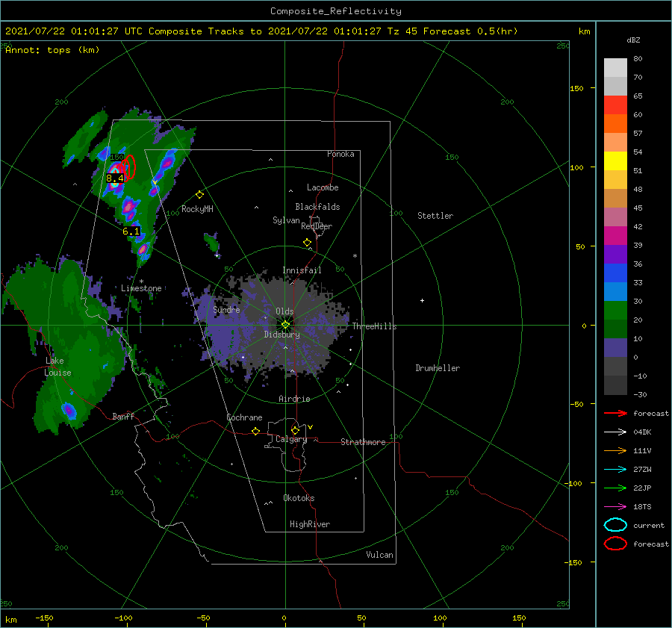Click the yellow 54 dBZ legend swatch

click(x=615, y=161)
